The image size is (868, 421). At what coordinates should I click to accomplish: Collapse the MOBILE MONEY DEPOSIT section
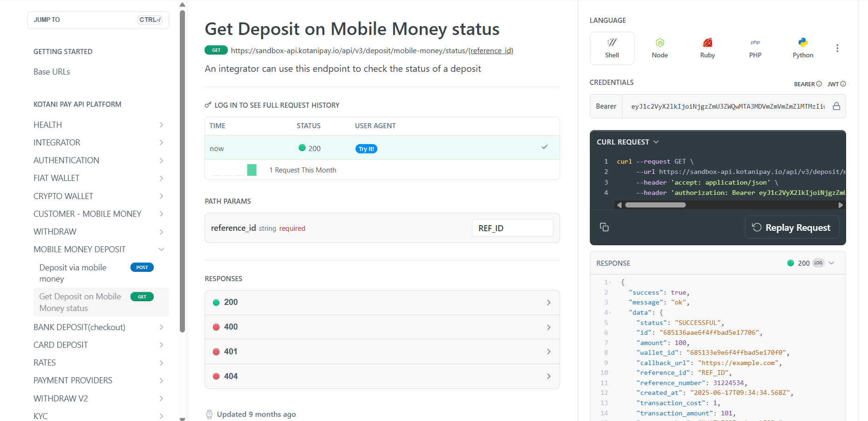[x=161, y=249]
